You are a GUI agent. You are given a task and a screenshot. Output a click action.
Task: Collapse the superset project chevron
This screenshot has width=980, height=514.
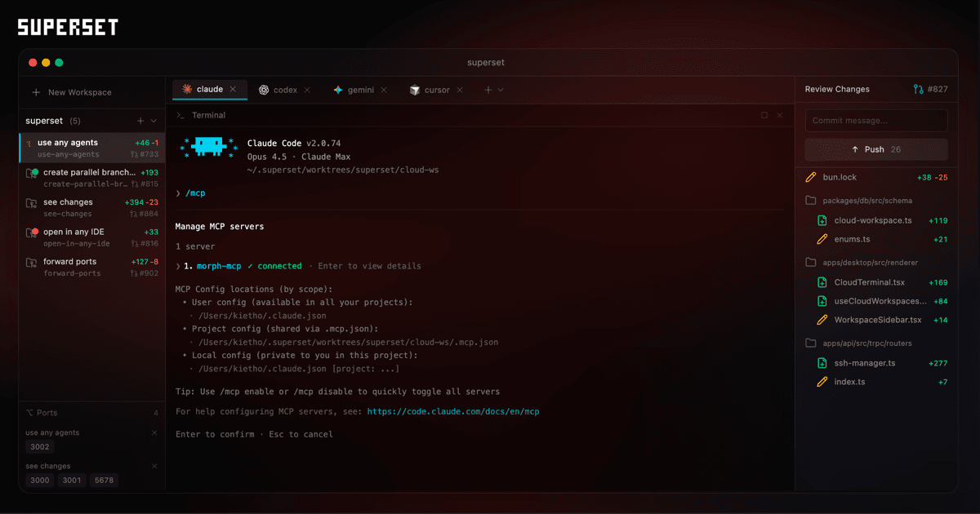[x=154, y=121]
